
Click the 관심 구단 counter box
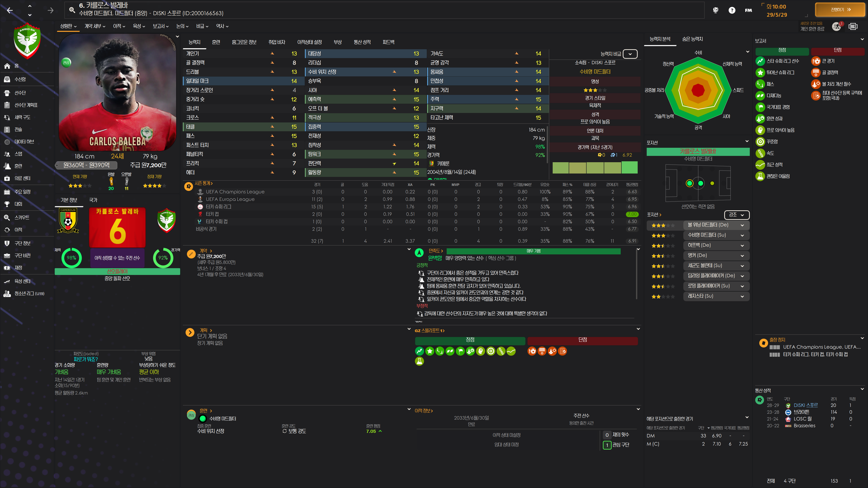[x=607, y=445]
